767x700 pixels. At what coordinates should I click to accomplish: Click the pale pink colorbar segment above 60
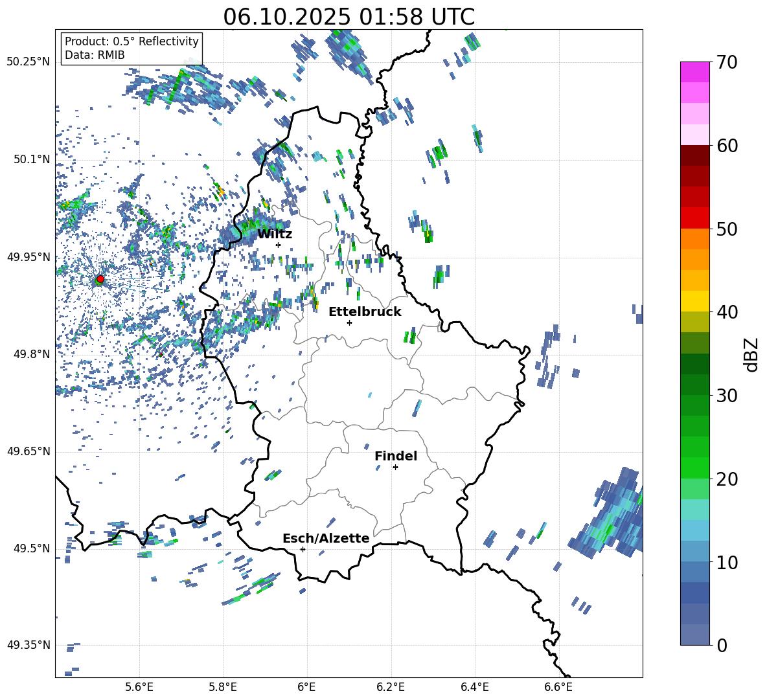click(x=694, y=135)
